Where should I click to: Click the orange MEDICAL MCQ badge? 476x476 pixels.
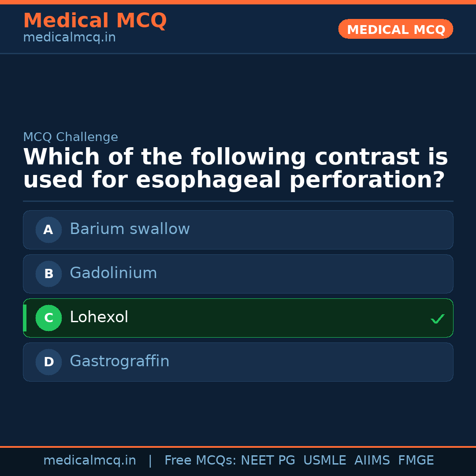[x=395, y=29]
